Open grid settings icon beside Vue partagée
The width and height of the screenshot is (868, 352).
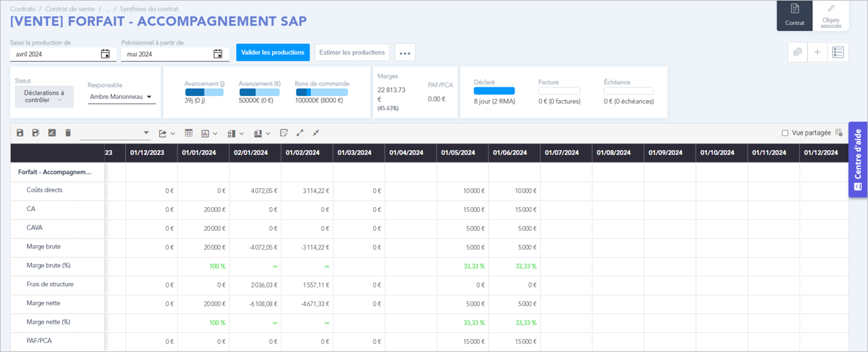pyautogui.click(x=839, y=133)
